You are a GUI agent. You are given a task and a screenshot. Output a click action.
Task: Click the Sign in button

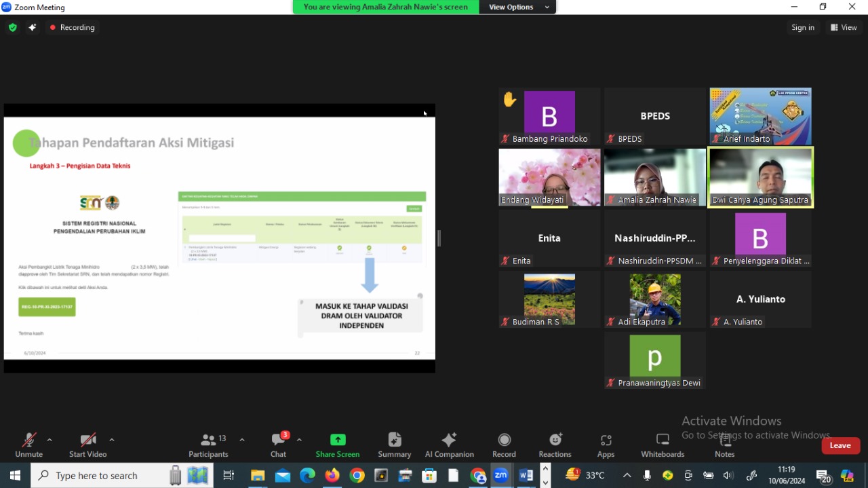803,27
